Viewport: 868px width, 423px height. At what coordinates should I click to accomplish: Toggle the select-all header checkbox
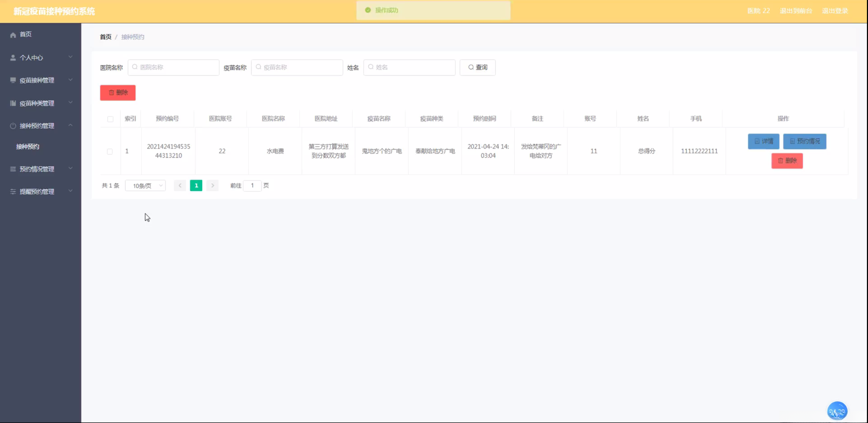(110, 119)
